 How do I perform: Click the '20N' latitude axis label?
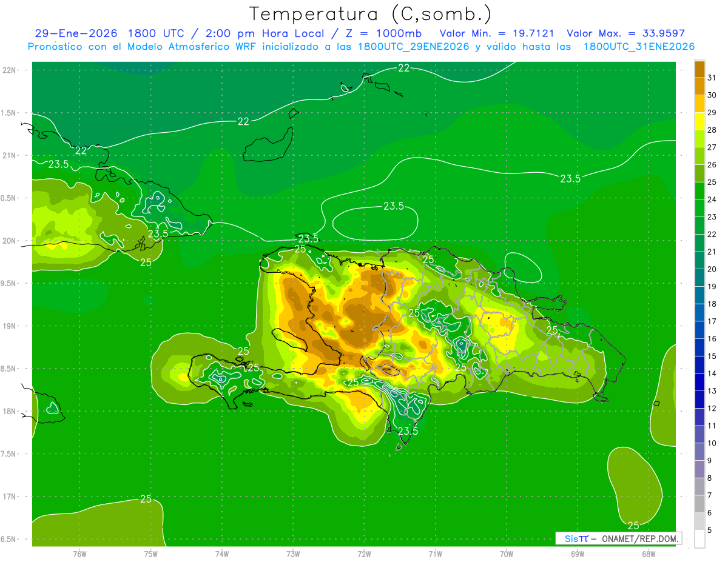click(10, 241)
